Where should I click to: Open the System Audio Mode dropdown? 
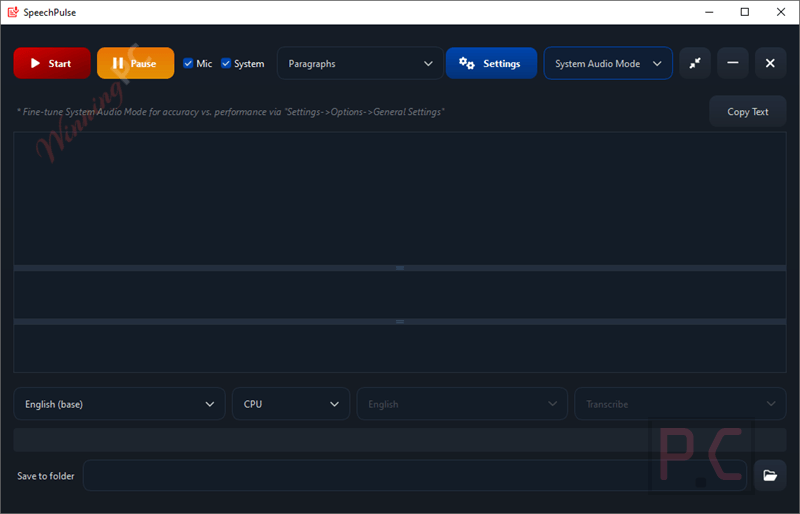[608, 63]
